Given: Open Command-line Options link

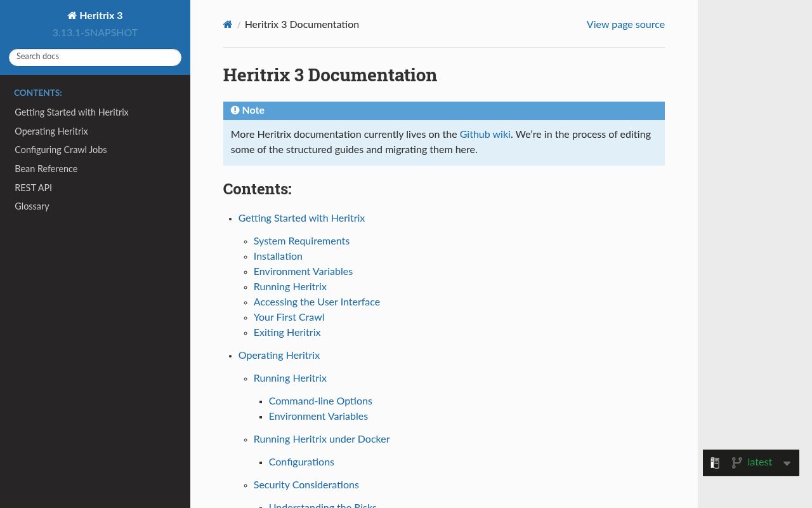Looking at the screenshot, I should (320, 401).
